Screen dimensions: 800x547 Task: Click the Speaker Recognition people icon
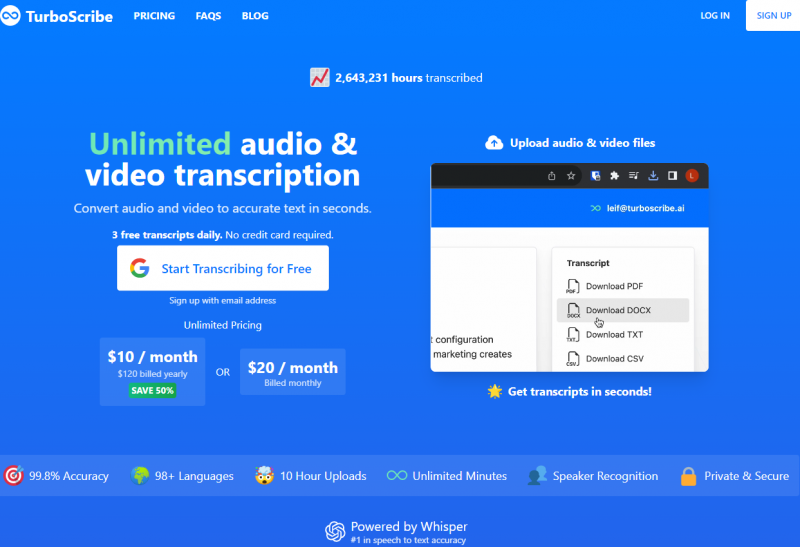[537, 476]
